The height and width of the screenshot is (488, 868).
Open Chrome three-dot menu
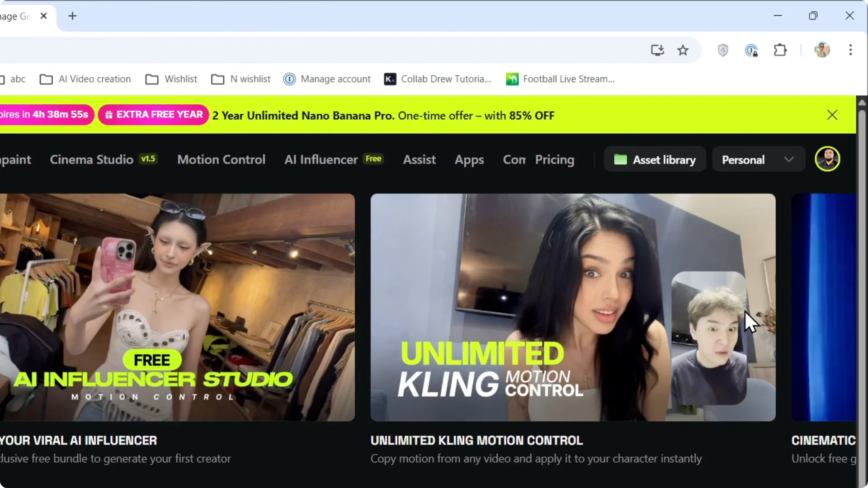[x=850, y=50]
